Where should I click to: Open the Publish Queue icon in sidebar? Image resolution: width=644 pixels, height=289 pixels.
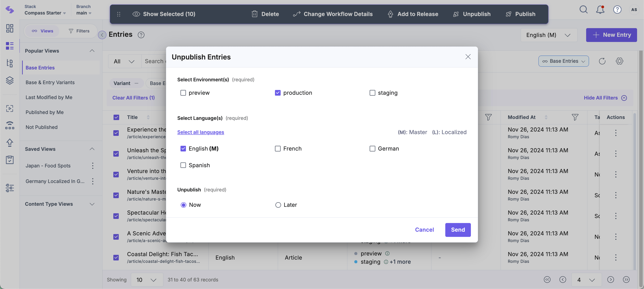click(x=10, y=125)
